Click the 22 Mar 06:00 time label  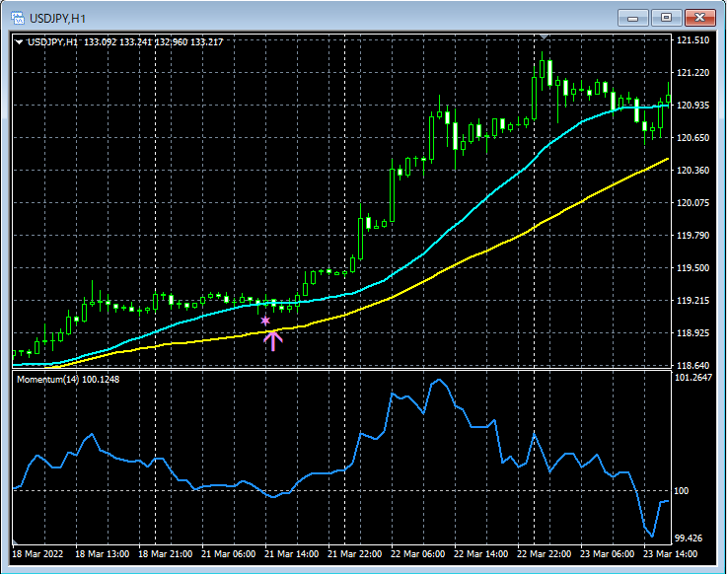(418, 554)
